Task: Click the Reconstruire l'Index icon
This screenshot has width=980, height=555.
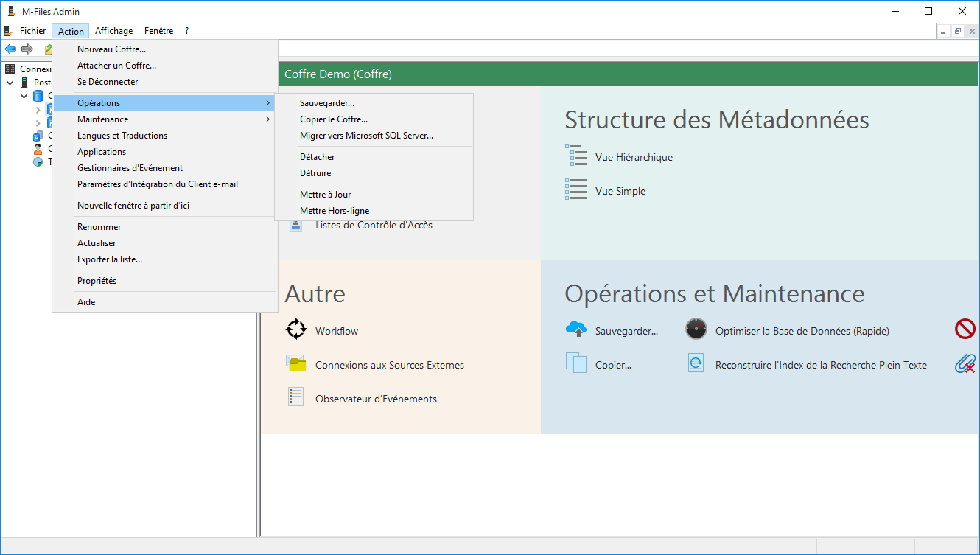Action: pyautogui.click(x=696, y=363)
